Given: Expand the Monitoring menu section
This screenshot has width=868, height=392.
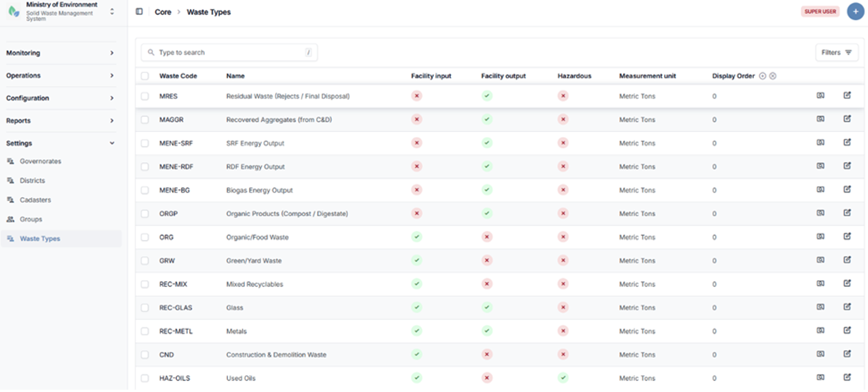Looking at the screenshot, I should pos(61,53).
